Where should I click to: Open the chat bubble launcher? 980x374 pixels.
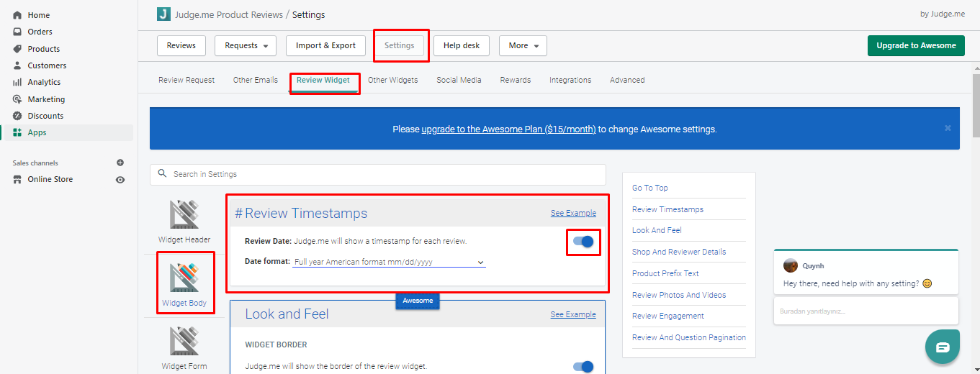pyautogui.click(x=943, y=347)
